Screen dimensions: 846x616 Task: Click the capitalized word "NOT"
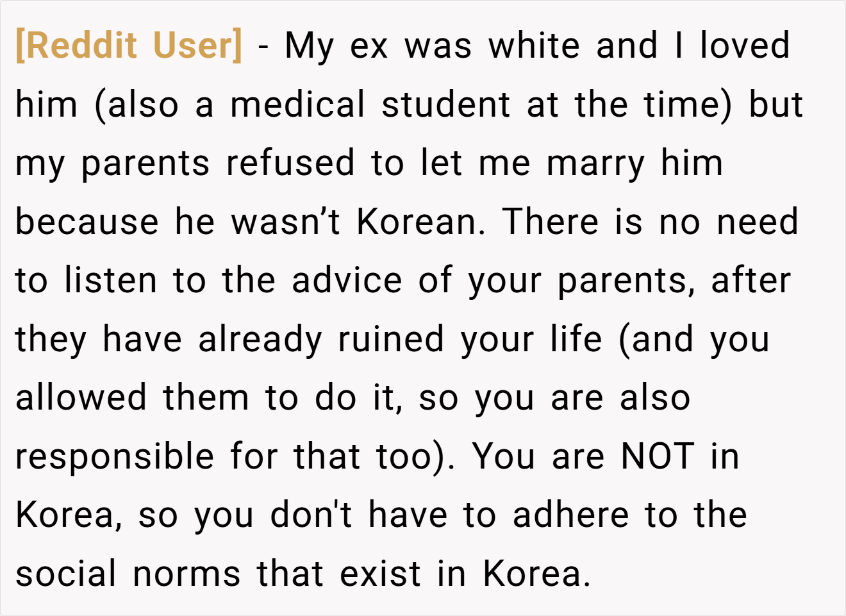[x=657, y=457]
